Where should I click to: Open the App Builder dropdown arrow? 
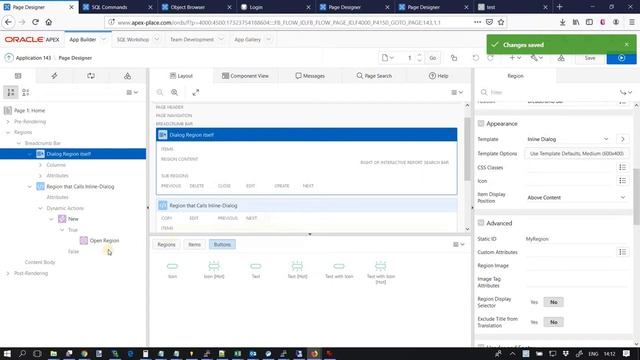(x=103, y=40)
